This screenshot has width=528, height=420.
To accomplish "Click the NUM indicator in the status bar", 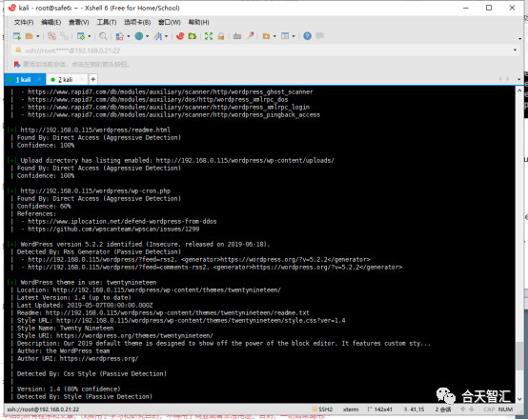I will pos(505,410).
